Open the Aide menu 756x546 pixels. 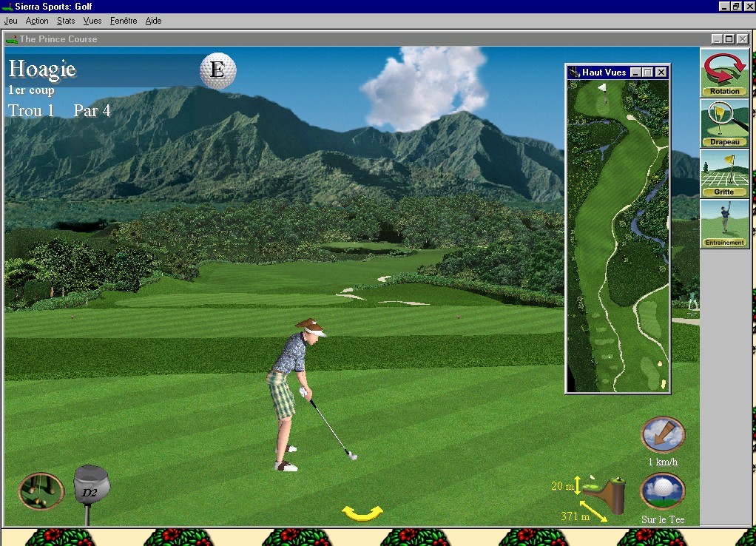(x=153, y=21)
